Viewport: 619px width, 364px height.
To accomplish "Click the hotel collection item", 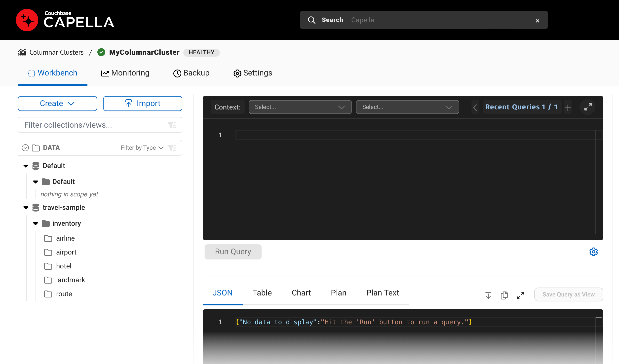I will point(64,266).
